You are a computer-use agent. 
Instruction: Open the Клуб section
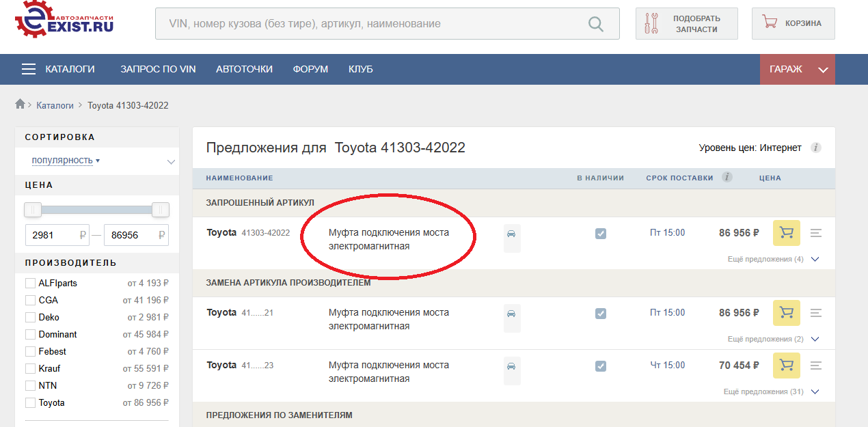361,69
